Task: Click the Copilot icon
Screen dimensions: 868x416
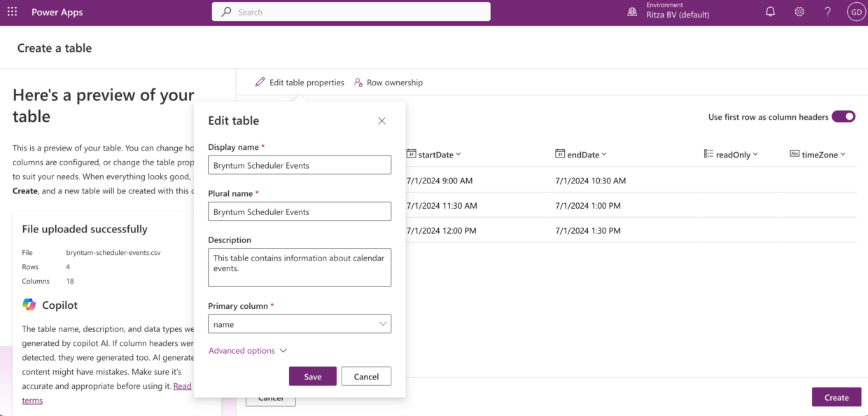Action: click(30, 304)
